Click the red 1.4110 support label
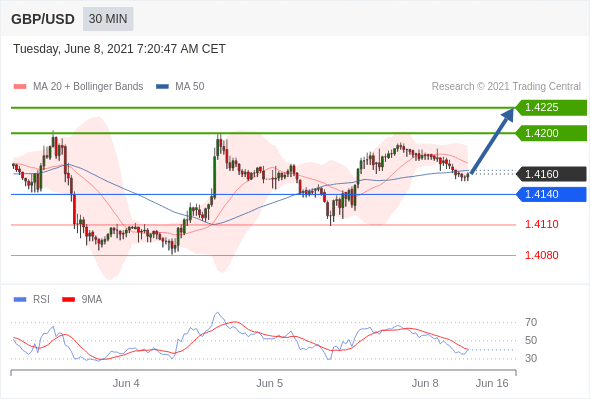 (541, 225)
